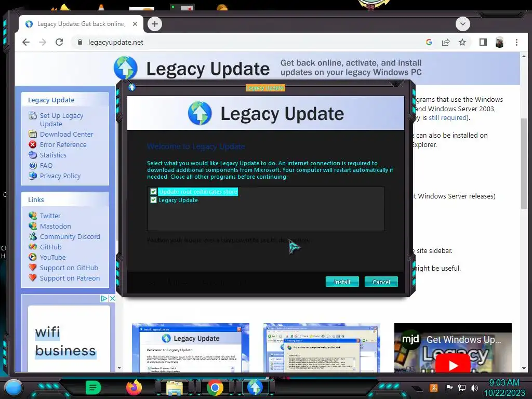The height and width of the screenshot is (399, 532).
Task: Toggle Update root certificates store checkbox
Action: [x=153, y=192]
